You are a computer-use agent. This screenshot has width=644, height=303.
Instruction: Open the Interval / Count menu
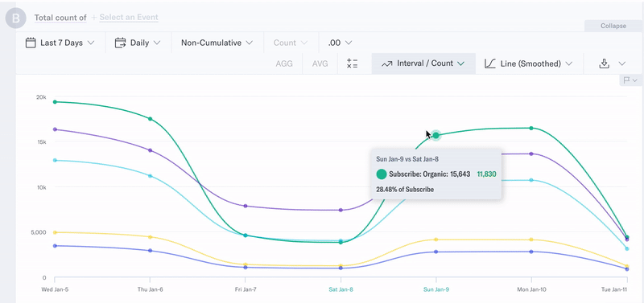[x=423, y=63]
